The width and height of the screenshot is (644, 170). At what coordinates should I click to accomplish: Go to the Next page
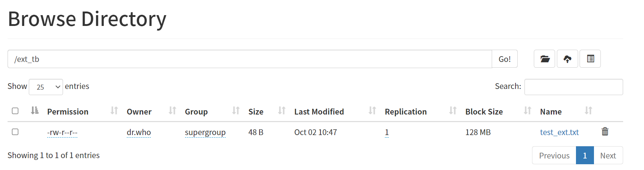pos(608,155)
